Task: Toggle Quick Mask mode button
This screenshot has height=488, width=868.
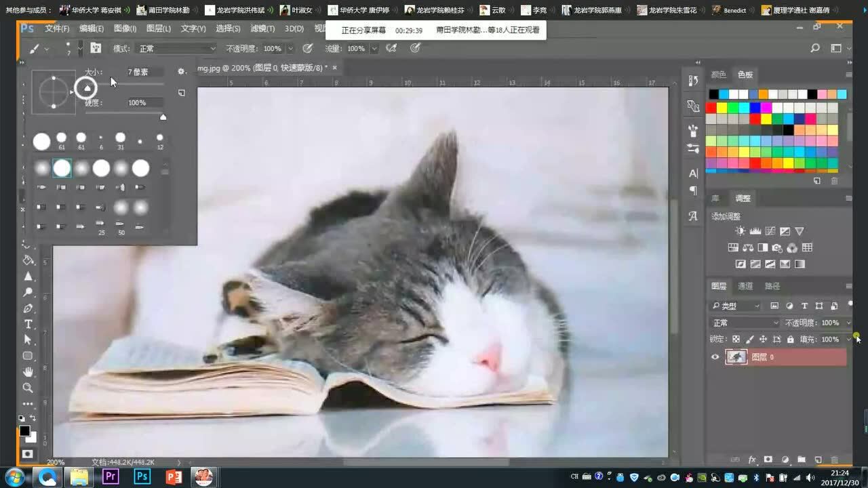Action: point(28,453)
